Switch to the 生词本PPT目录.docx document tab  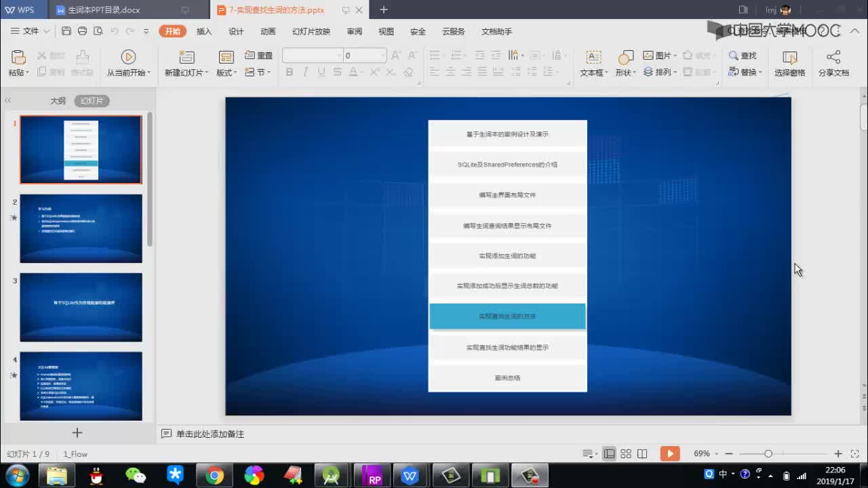[129, 9]
